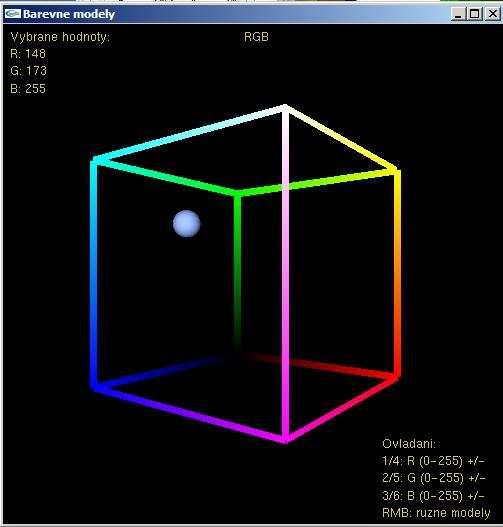Click the G: 173 value text
The width and height of the screenshot is (503, 527).
[x=29, y=71]
